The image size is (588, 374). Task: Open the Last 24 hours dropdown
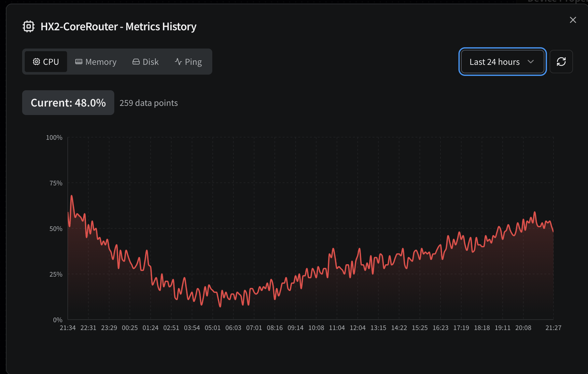tap(495, 62)
